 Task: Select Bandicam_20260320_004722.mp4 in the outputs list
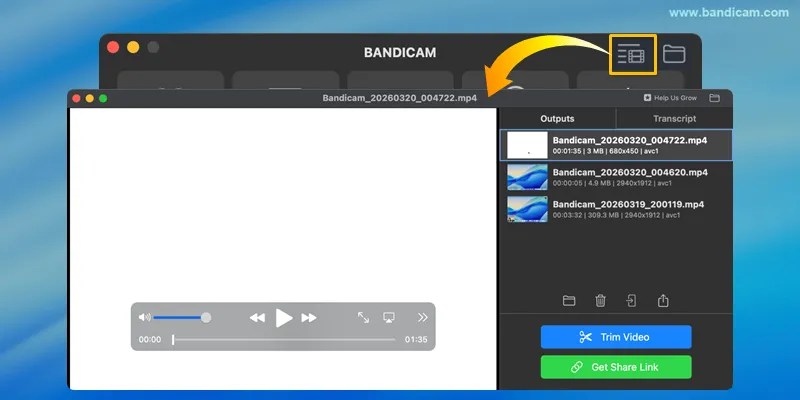616,145
